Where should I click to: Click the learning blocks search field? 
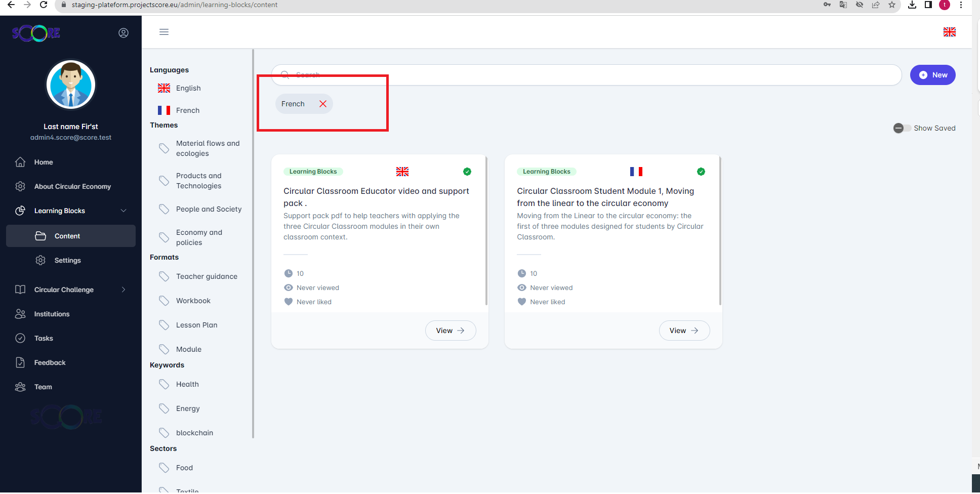[x=587, y=75]
